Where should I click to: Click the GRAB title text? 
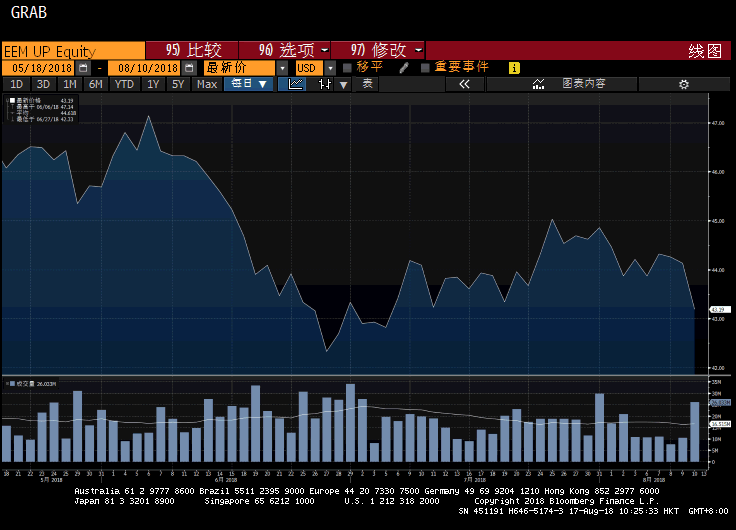[29, 13]
